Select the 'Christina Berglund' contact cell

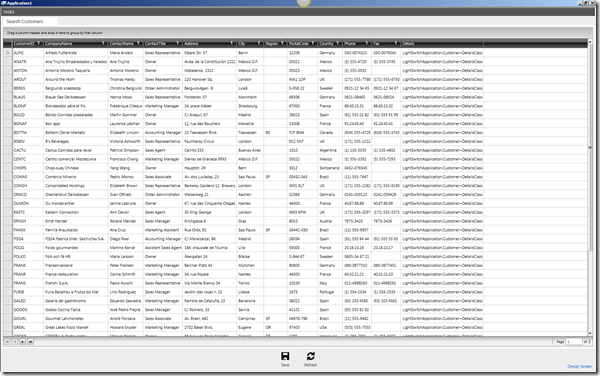pyautogui.click(x=126, y=88)
